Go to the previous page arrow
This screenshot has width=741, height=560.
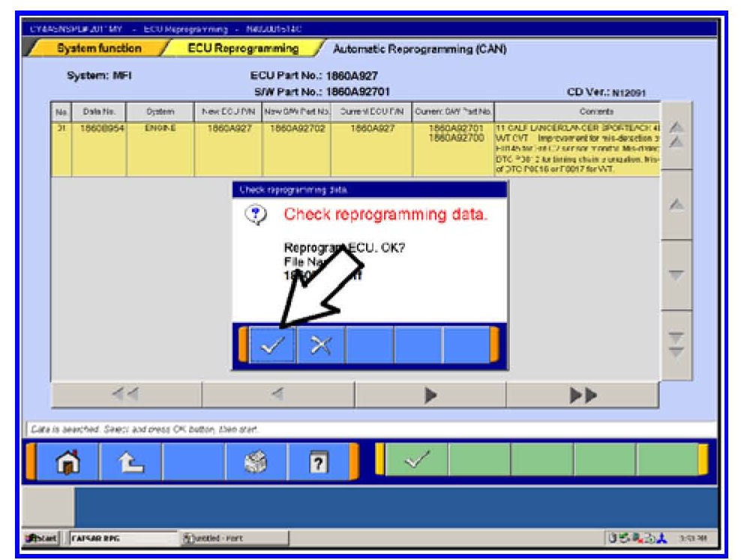(278, 395)
